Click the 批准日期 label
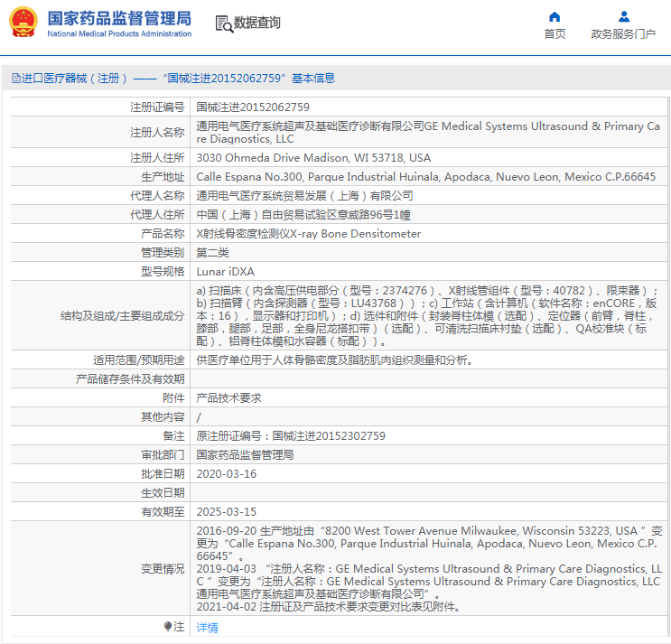This screenshot has width=671, height=644. (163, 474)
